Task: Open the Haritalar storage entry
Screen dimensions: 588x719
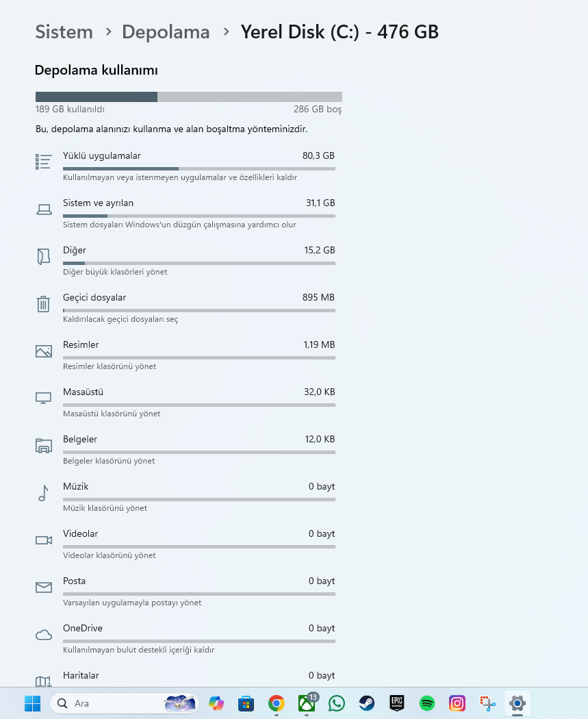Action: (199, 677)
